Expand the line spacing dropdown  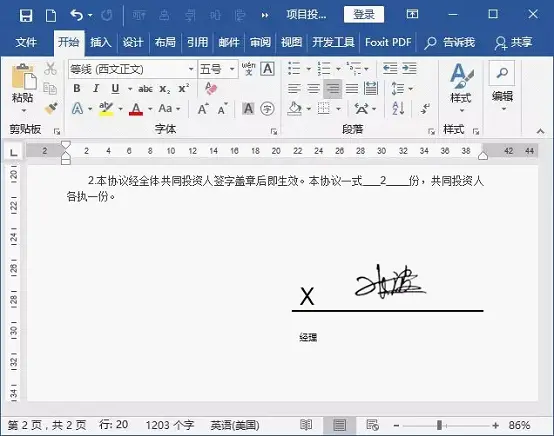coord(411,89)
